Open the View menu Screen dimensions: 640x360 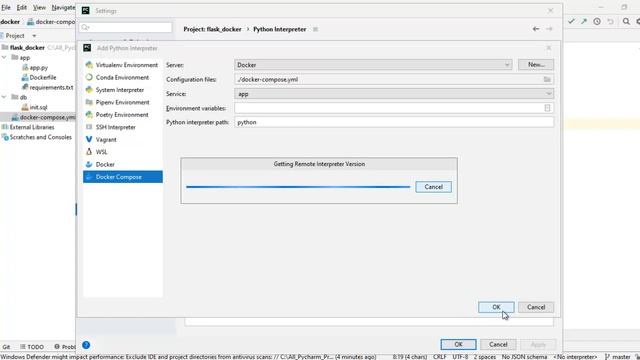(x=39, y=8)
